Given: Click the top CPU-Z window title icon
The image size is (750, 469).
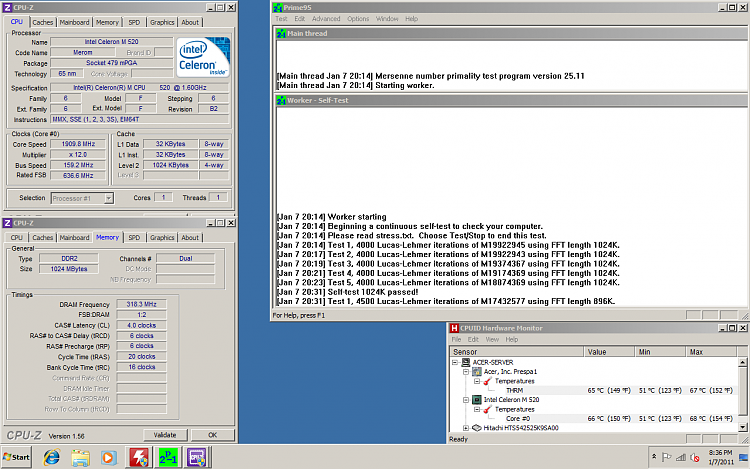Looking at the screenshot, I should [x=7, y=8].
